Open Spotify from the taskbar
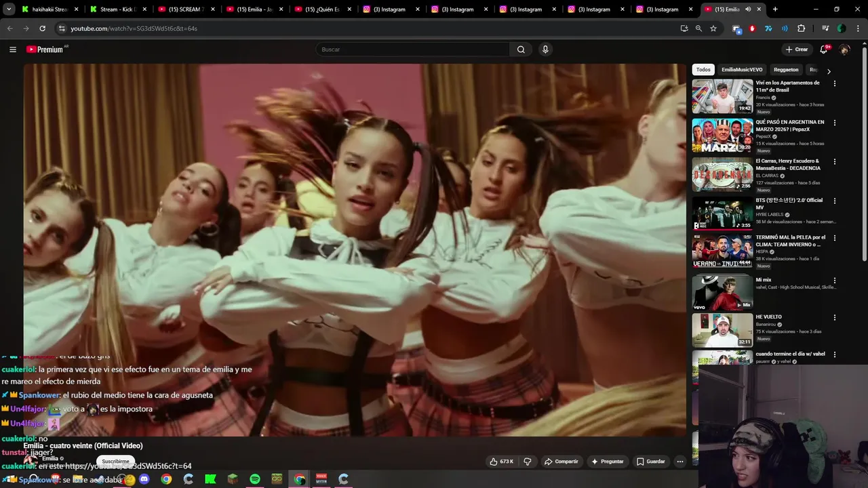This screenshot has height=488, width=868. tap(255, 479)
